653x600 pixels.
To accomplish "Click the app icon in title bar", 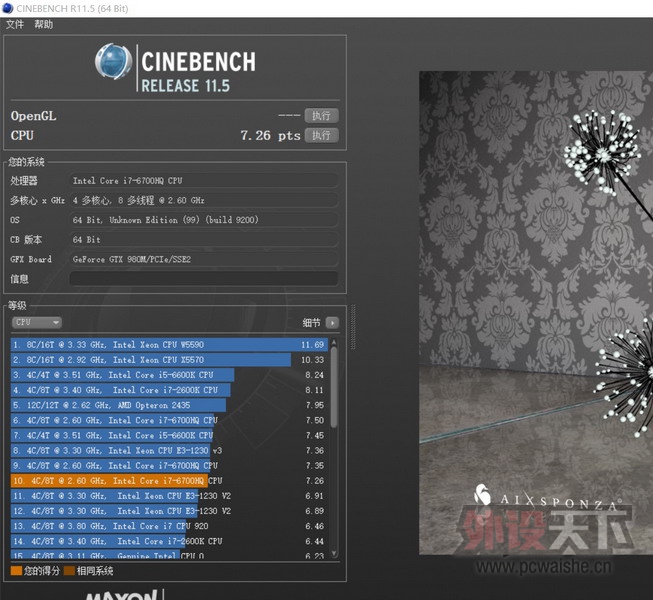I will tap(7, 8).
